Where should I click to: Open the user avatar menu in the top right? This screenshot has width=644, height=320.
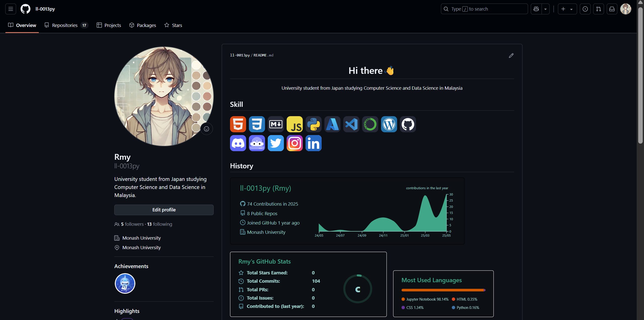tap(626, 9)
